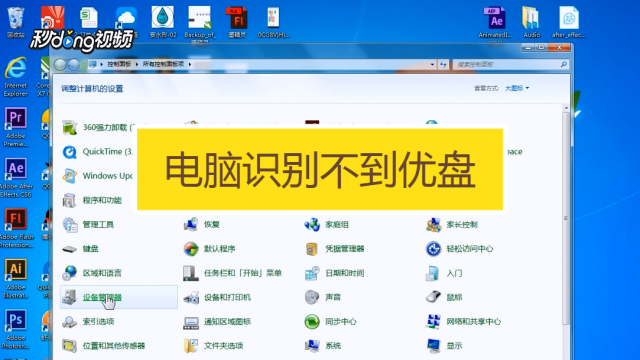
Task: Click the 设备管理器 link text
Action: [x=102, y=298]
